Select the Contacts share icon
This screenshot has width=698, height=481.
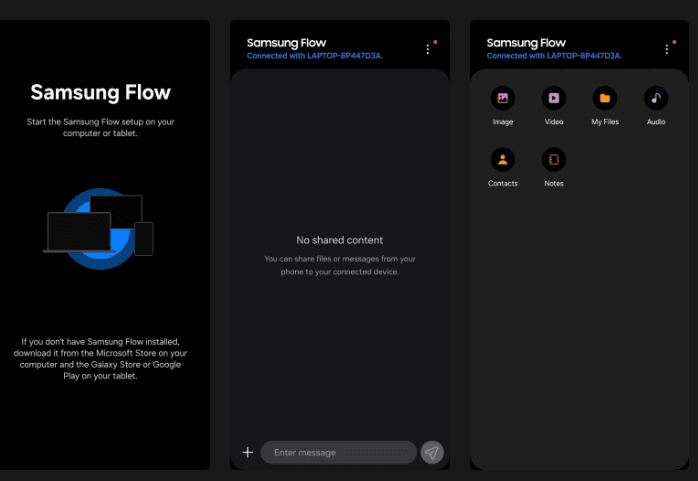point(502,159)
